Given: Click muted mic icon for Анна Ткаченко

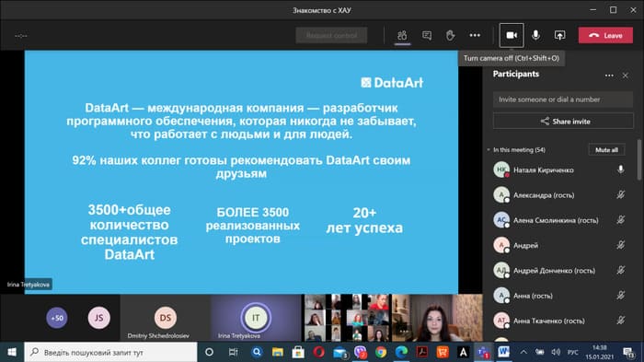Looking at the screenshot, I should pyautogui.click(x=621, y=320).
